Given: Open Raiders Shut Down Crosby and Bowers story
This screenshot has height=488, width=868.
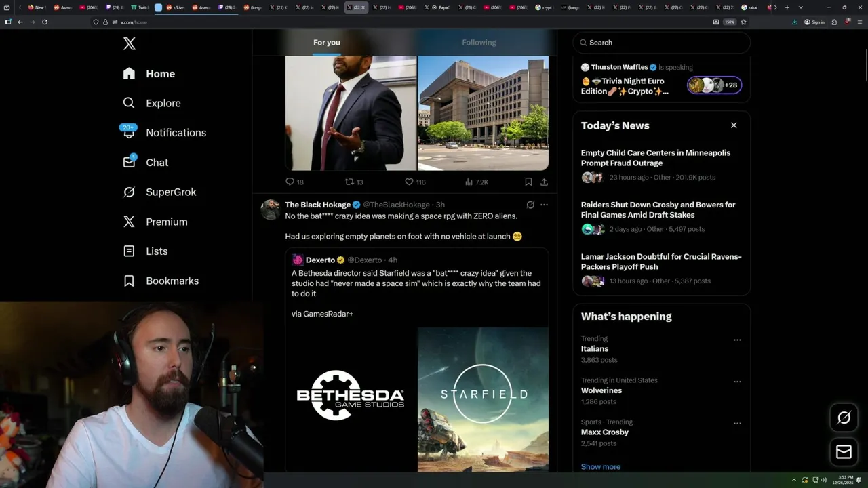Looking at the screenshot, I should (x=662, y=217).
